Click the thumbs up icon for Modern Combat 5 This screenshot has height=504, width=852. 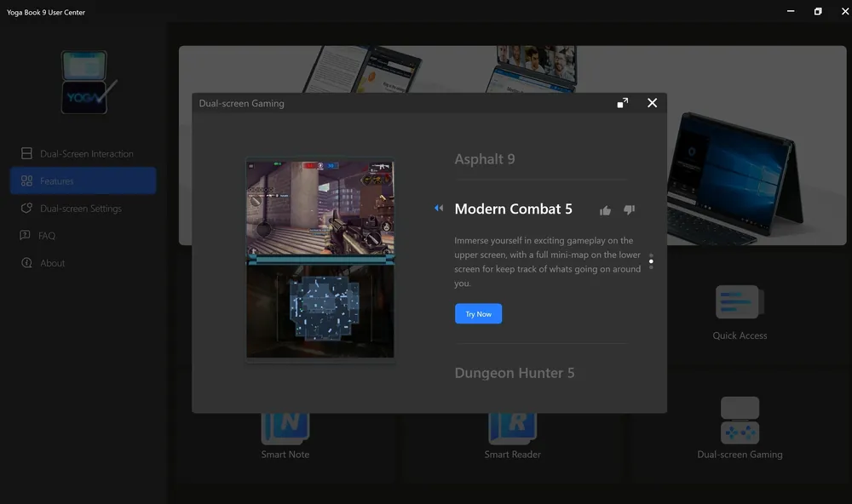coord(605,210)
